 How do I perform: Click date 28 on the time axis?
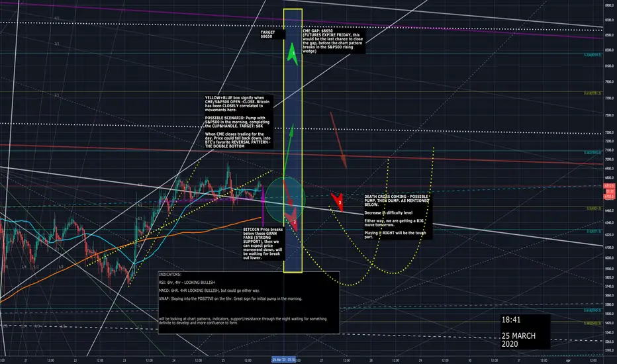click(371, 360)
